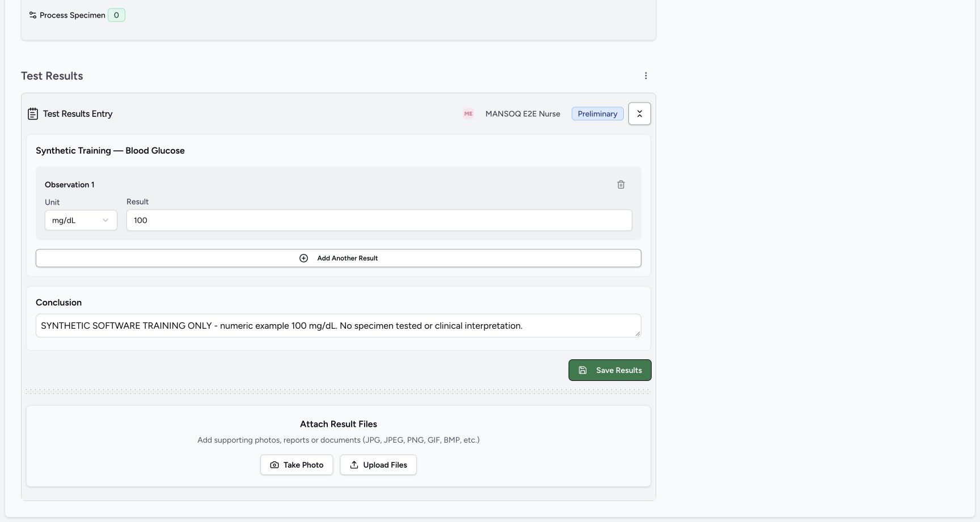Click Synthetic Training — Blood Glucose title
The width and height of the screenshot is (980, 522).
click(x=110, y=151)
